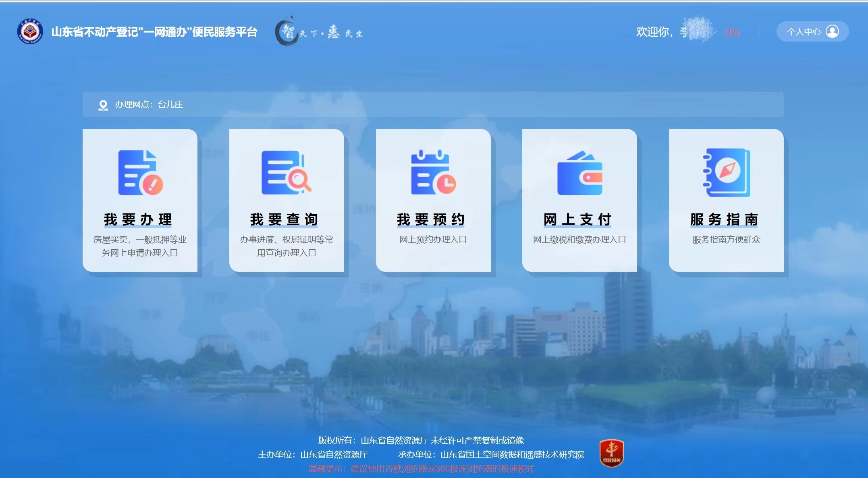The height and width of the screenshot is (478, 868).
Task: Click the 我要查询 magnifier document icon
Action: coord(286,173)
